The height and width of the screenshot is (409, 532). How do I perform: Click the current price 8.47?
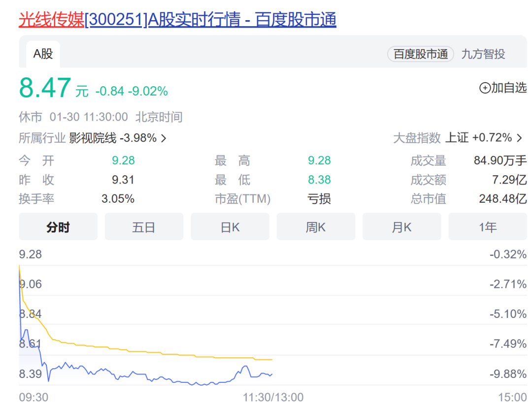pos(45,88)
